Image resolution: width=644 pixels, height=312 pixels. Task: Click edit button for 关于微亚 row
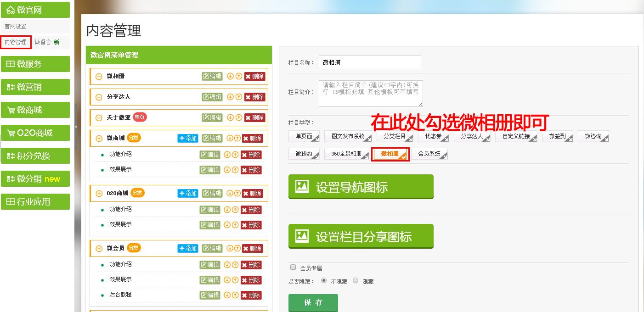click(x=212, y=117)
